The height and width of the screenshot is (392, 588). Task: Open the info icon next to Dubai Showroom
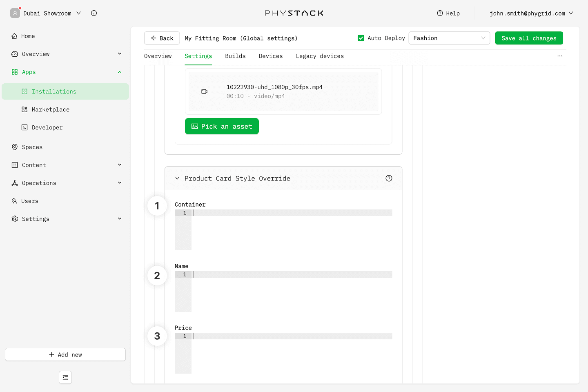pos(94,13)
